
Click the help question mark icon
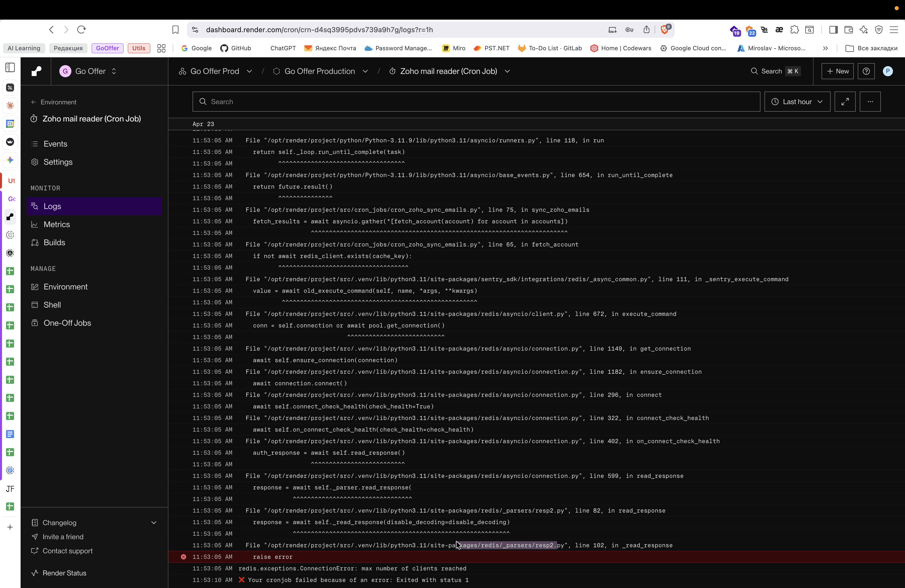click(x=866, y=71)
